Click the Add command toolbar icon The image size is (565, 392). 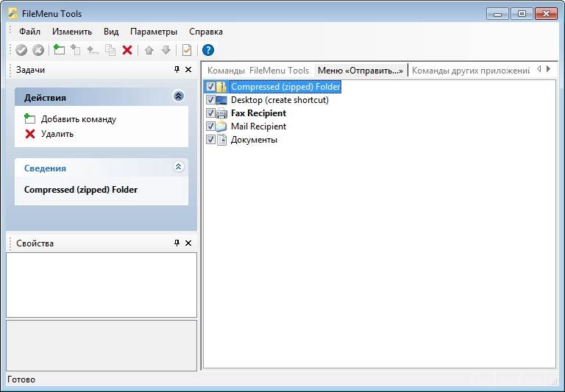tap(59, 50)
